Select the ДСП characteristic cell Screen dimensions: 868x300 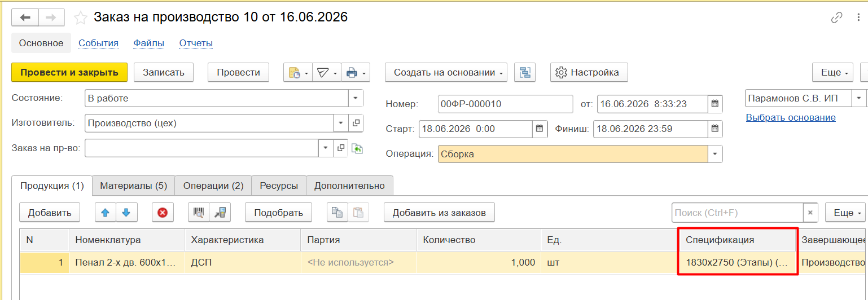(x=243, y=262)
